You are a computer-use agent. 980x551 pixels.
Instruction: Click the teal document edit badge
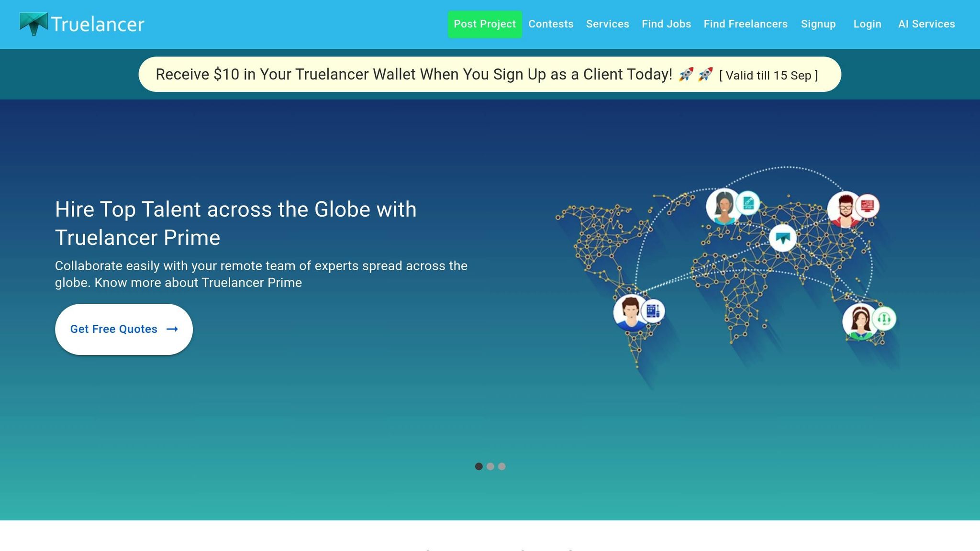point(747,203)
